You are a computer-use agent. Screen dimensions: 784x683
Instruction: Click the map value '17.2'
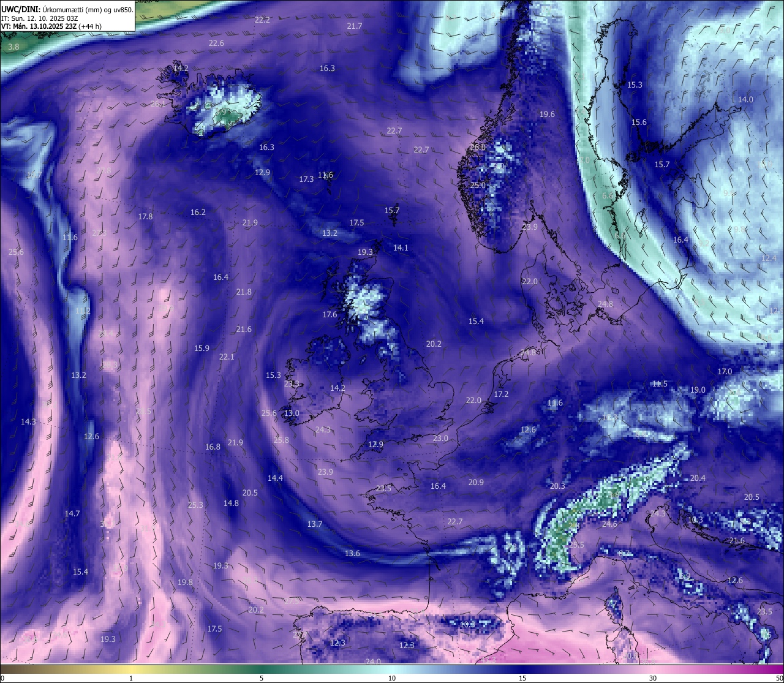click(x=501, y=394)
